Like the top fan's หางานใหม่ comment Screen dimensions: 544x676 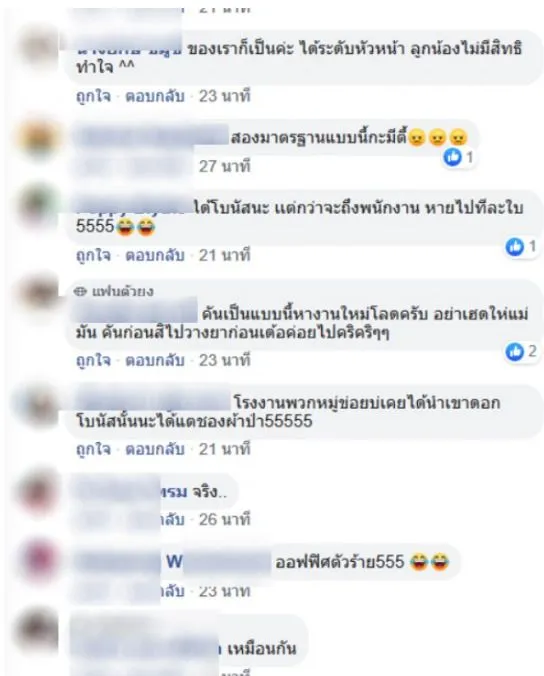[x=93, y=360]
